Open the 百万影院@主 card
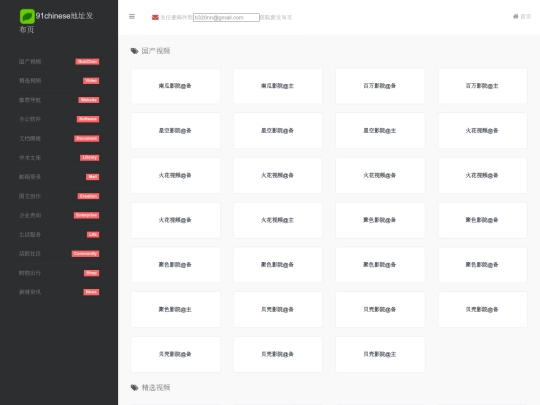The height and width of the screenshot is (405, 540). (482, 86)
